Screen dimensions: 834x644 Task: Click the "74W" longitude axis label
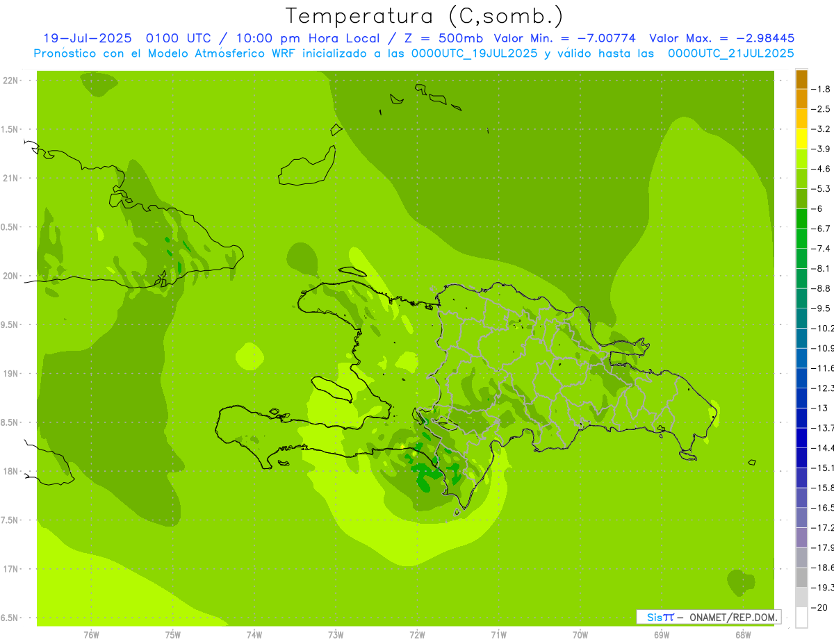coord(254,635)
